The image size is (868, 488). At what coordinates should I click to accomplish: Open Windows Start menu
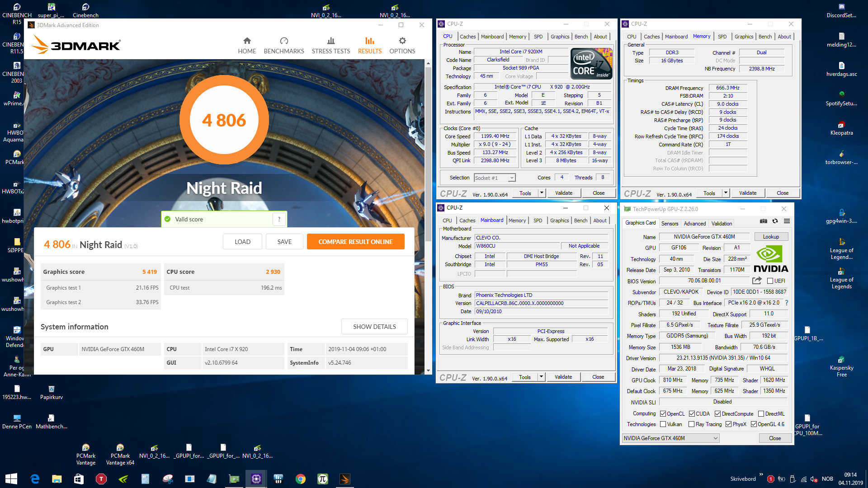(11, 479)
